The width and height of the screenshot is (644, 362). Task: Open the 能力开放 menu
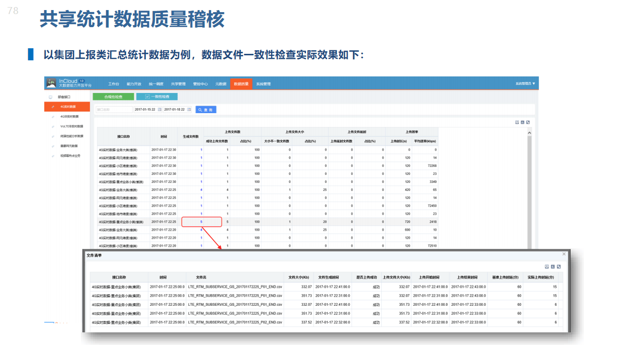(134, 83)
